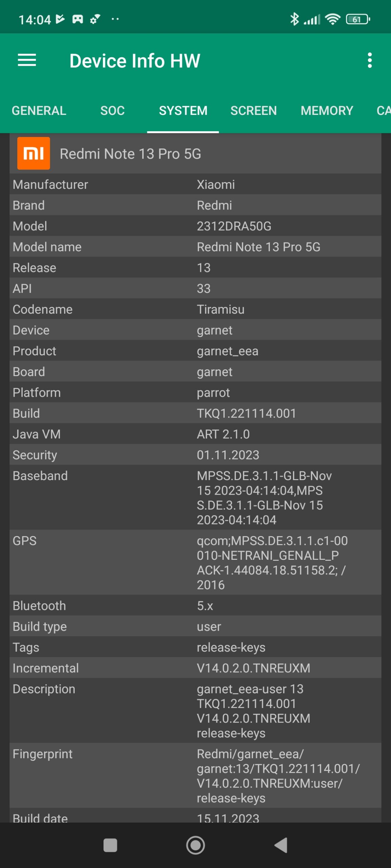
Task: Tap the Bluetooth status bar icon
Action: point(294,19)
